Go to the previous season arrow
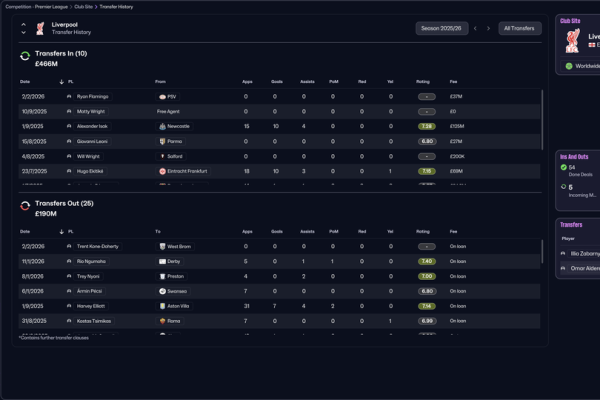 pos(475,28)
